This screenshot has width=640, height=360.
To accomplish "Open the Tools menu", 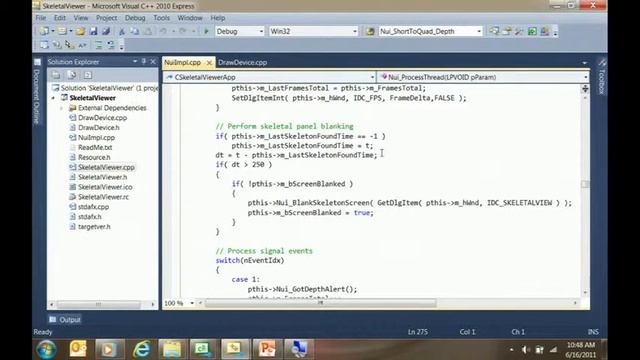I will pos(161,18).
